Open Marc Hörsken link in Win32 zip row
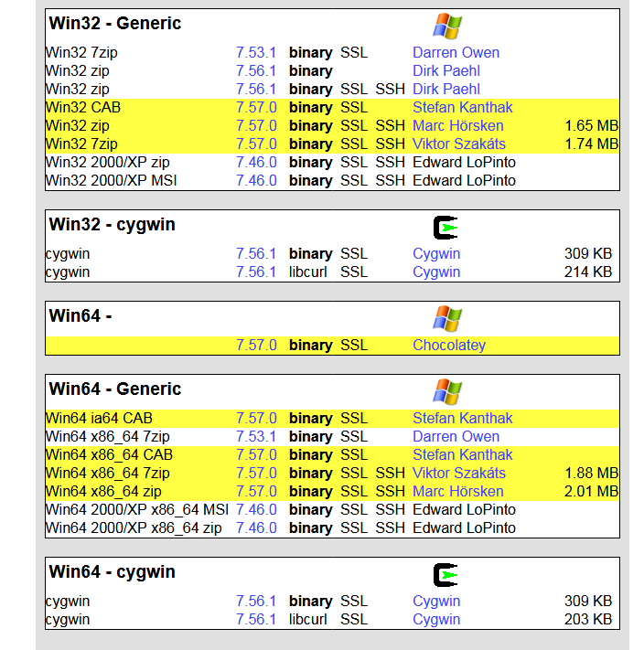The image size is (644, 650). 457,125
